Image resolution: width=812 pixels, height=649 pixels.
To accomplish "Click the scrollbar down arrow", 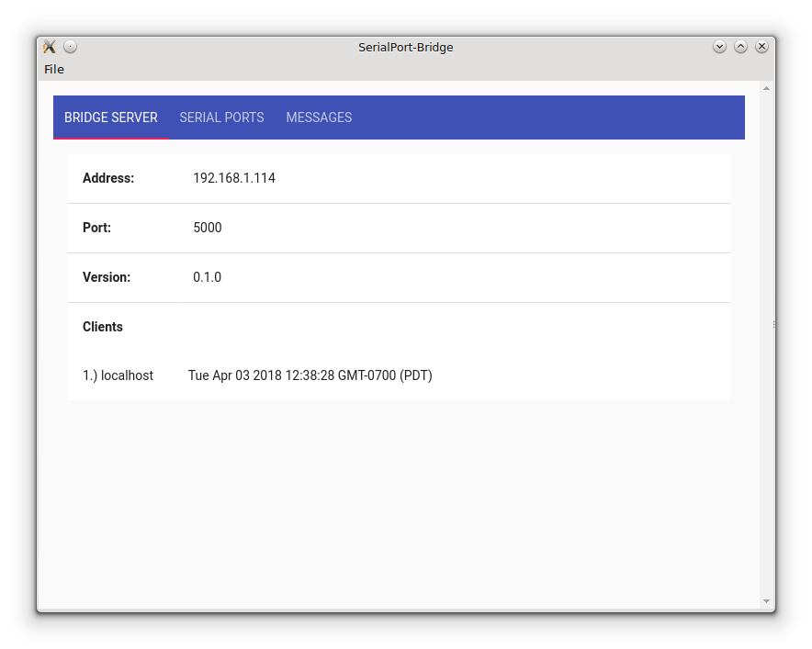I will [767, 600].
